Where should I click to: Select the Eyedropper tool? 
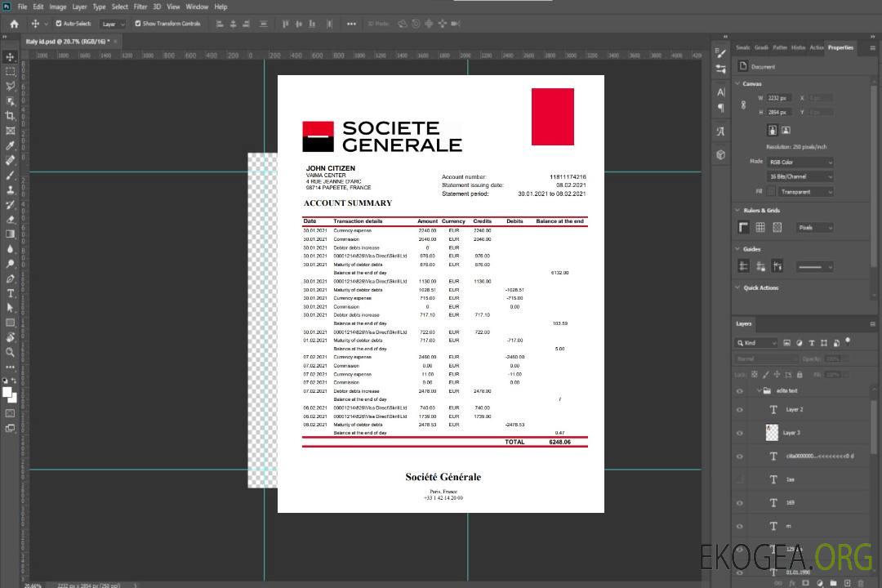[10, 145]
